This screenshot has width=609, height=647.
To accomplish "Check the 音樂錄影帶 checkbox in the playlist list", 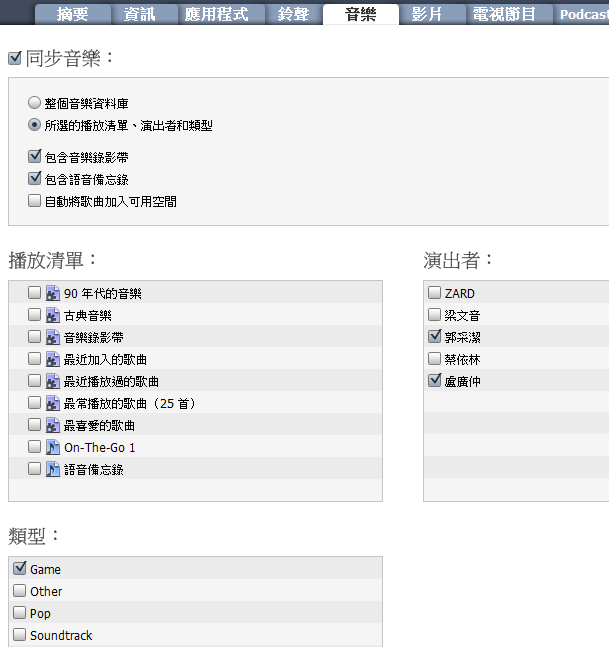I will click(x=34, y=337).
